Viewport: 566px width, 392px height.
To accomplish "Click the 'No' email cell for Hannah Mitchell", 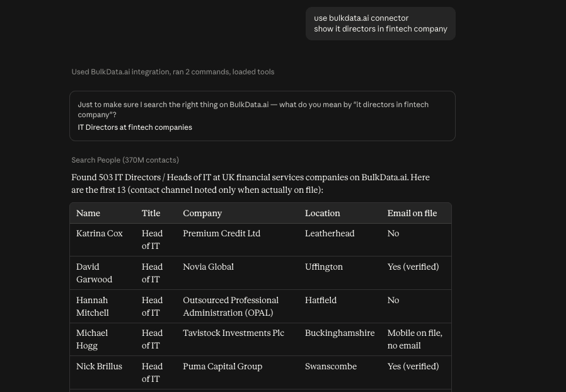I will click(393, 300).
